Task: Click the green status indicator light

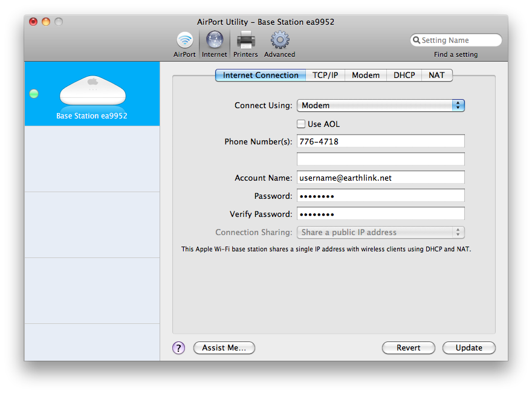Action: tap(34, 94)
